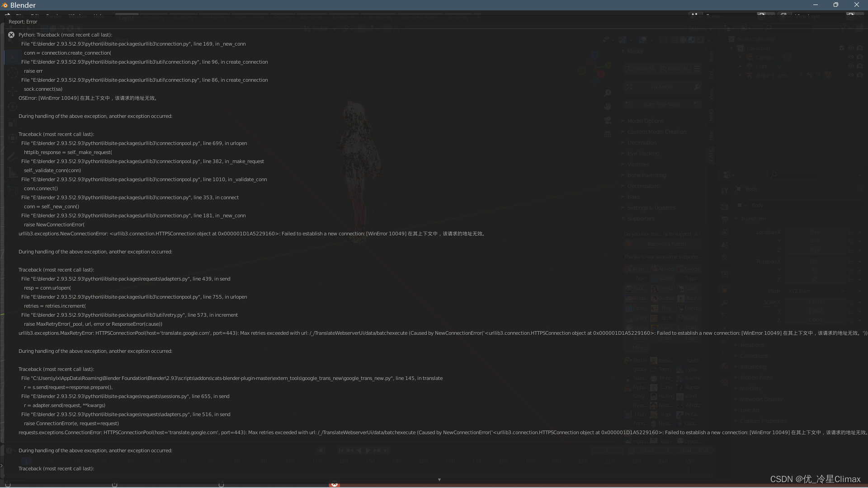868x488 pixels.
Task: Hide Camera with its eye icon
Action: tap(851, 57)
